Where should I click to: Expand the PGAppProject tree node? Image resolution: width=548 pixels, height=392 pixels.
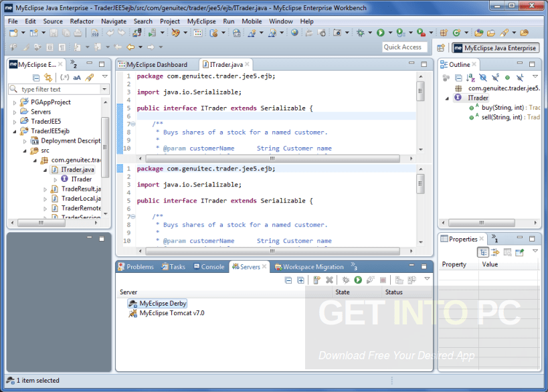coord(14,103)
